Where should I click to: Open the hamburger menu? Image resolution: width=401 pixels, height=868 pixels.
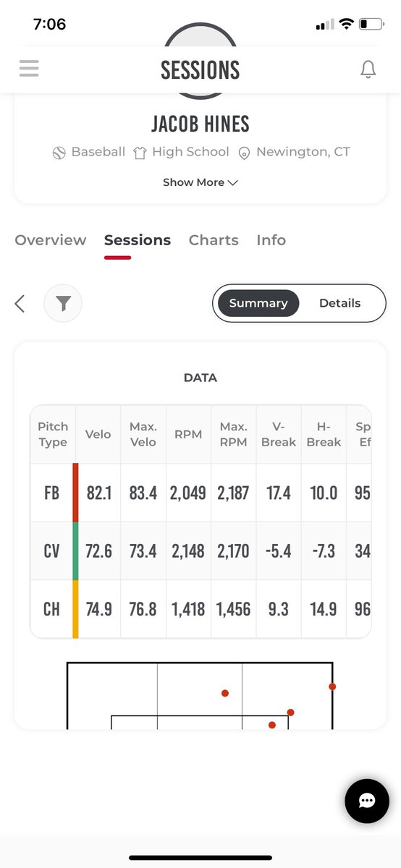[x=29, y=68]
